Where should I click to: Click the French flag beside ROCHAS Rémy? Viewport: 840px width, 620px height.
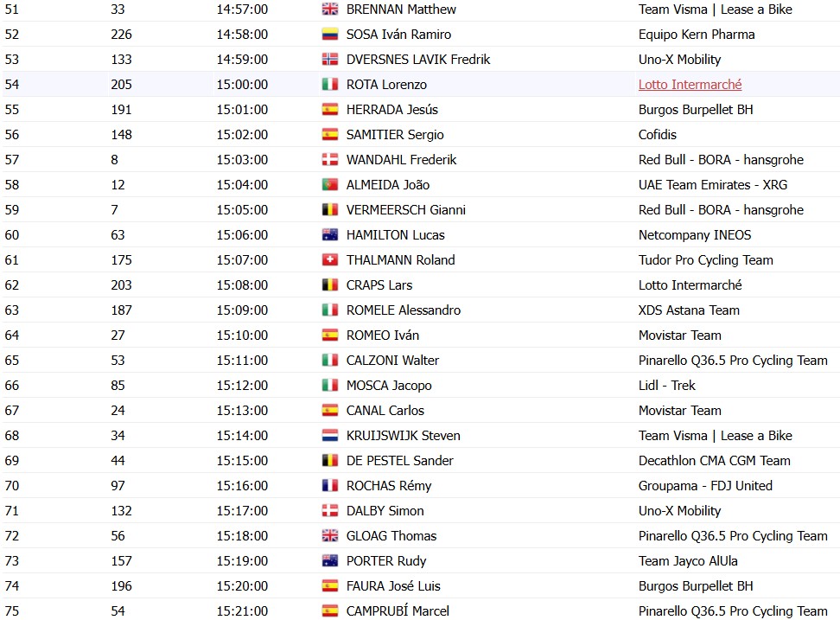(x=330, y=485)
